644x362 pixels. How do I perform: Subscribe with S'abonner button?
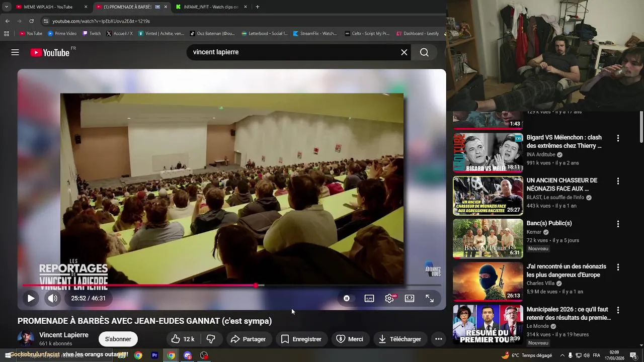[118, 339]
